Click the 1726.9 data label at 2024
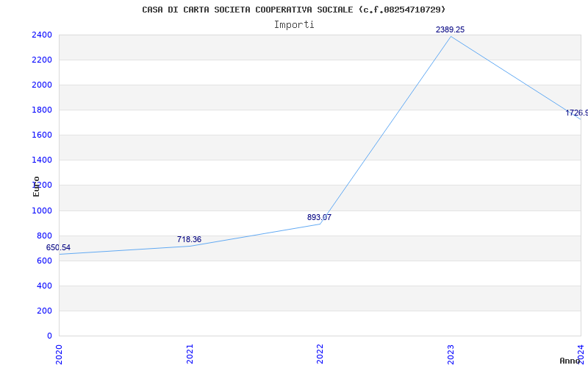This screenshot has width=588, height=368. (577, 113)
